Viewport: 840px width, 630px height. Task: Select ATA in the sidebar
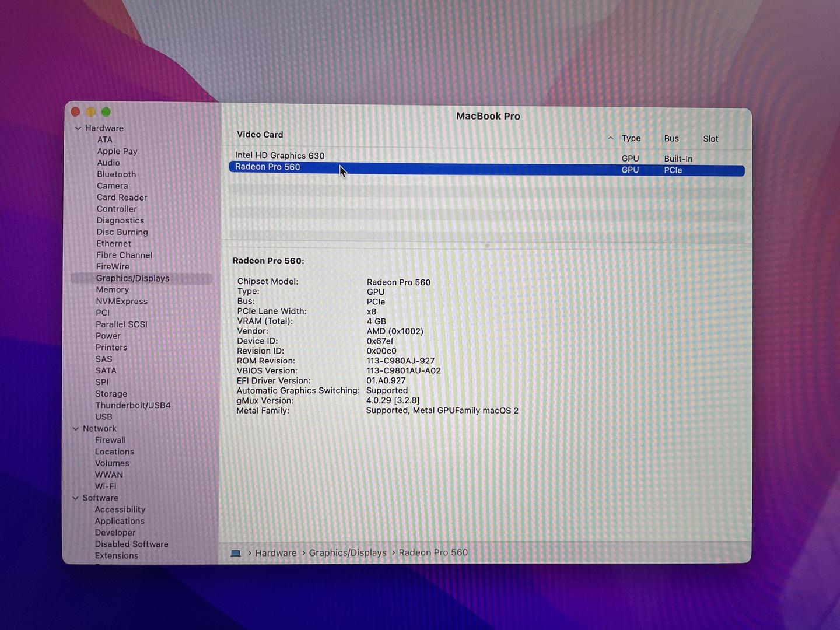click(x=105, y=140)
